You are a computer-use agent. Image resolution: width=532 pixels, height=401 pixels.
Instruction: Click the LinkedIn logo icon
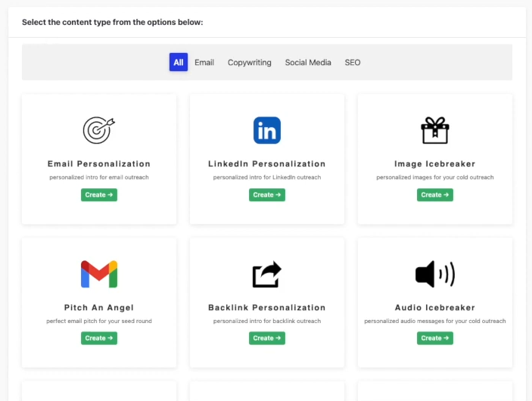[266, 130]
